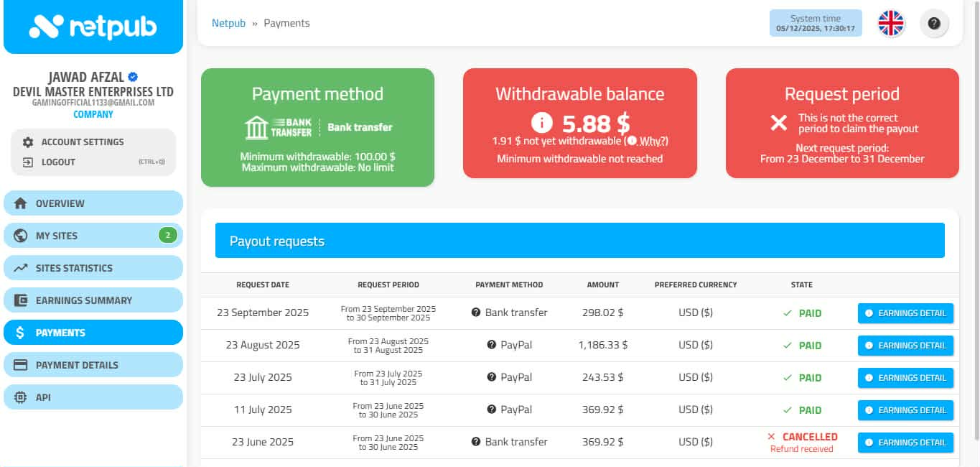The height and width of the screenshot is (467, 980).
Task: Click the State column header
Action: pos(802,285)
